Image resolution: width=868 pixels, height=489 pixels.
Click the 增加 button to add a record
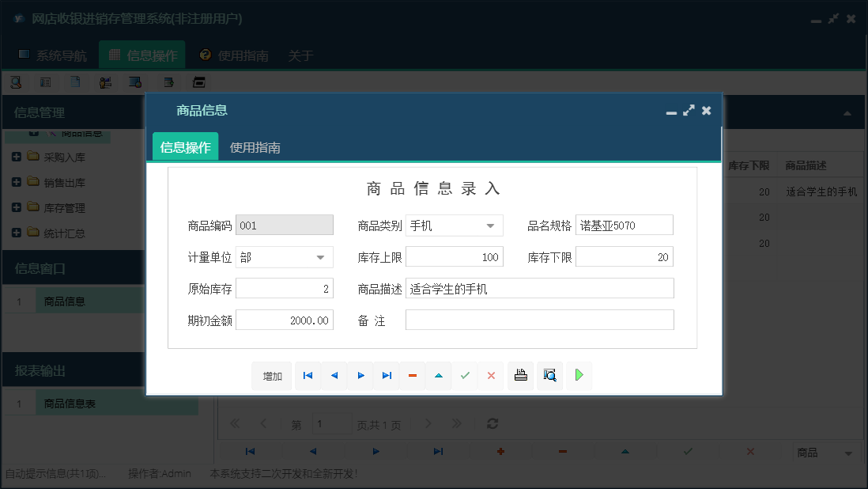pyautogui.click(x=271, y=376)
